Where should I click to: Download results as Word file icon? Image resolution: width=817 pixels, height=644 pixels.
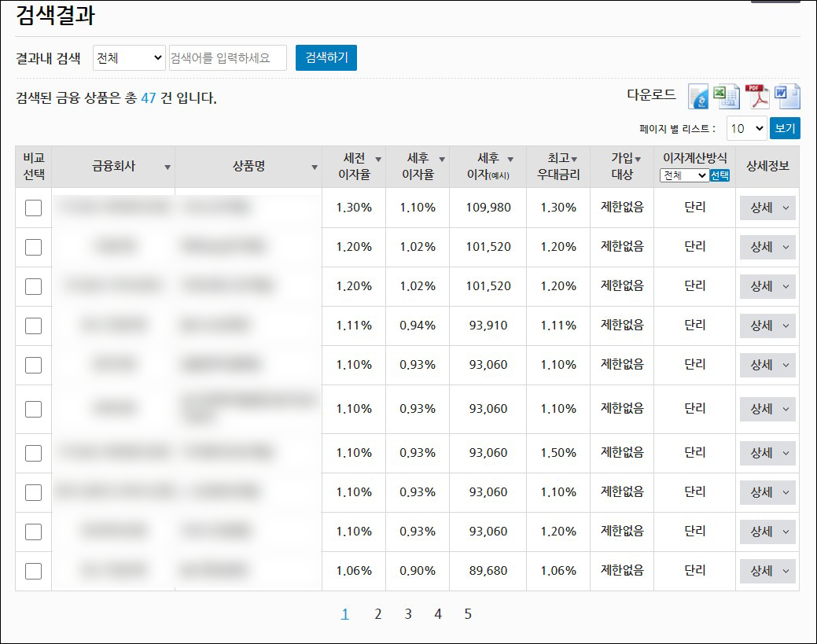pos(787,97)
